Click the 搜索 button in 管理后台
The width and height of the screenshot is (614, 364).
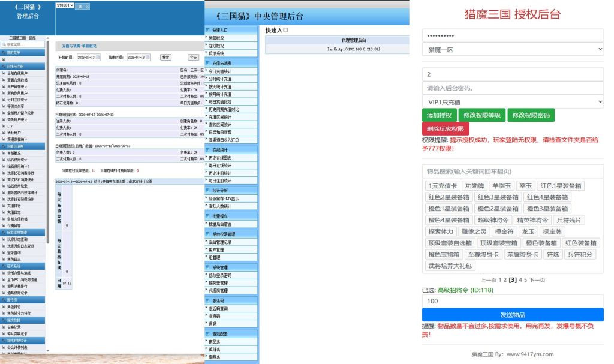(165, 57)
